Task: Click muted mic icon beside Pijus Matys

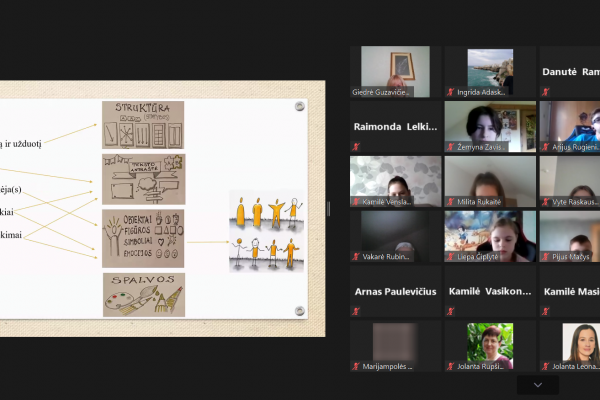Action: point(546,256)
